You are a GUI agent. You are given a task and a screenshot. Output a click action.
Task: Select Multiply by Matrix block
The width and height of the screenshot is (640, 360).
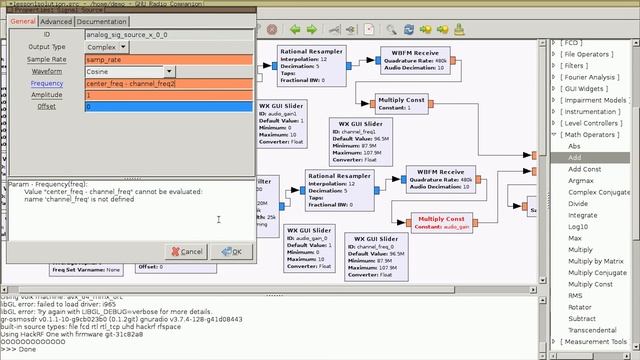pos(596,261)
